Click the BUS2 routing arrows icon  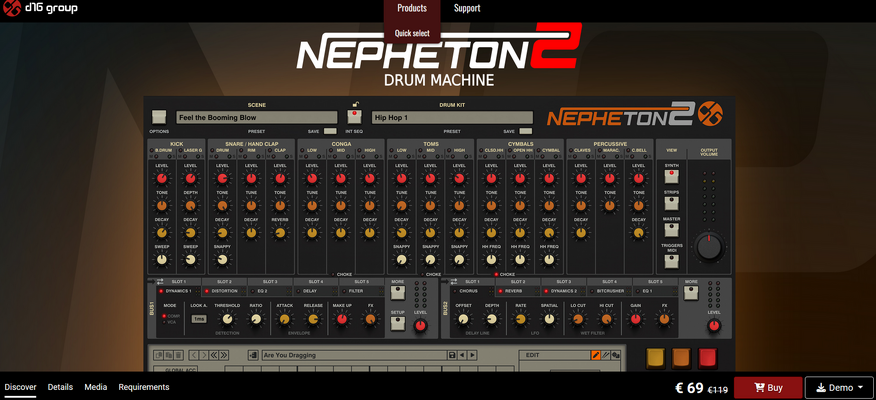[454, 282]
